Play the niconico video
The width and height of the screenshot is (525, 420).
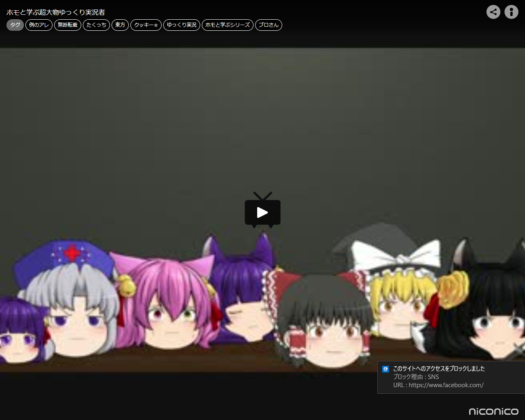[262, 212]
